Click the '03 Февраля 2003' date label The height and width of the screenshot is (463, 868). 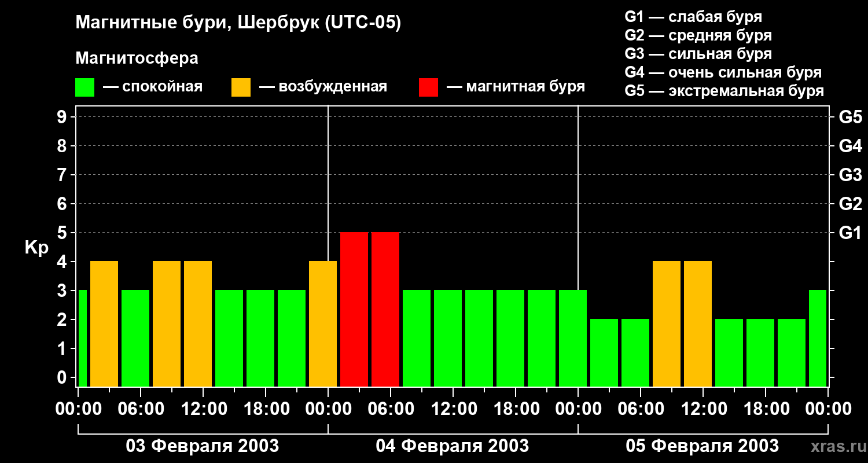(203, 446)
